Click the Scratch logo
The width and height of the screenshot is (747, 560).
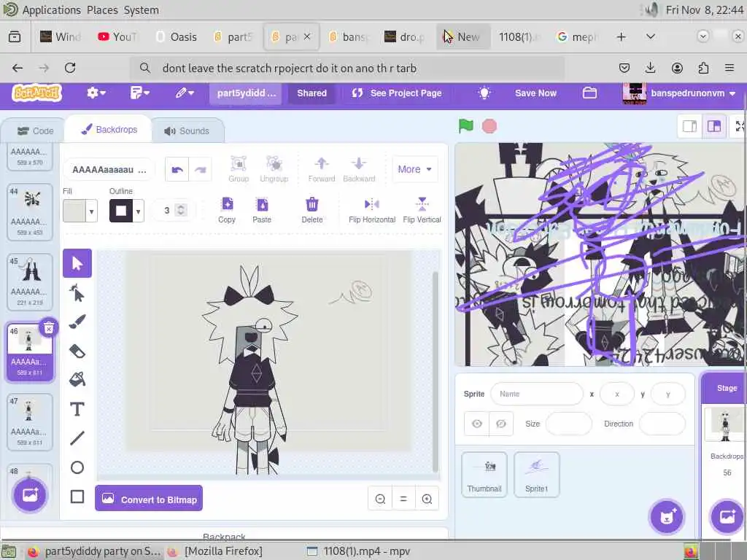click(x=37, y=93)
